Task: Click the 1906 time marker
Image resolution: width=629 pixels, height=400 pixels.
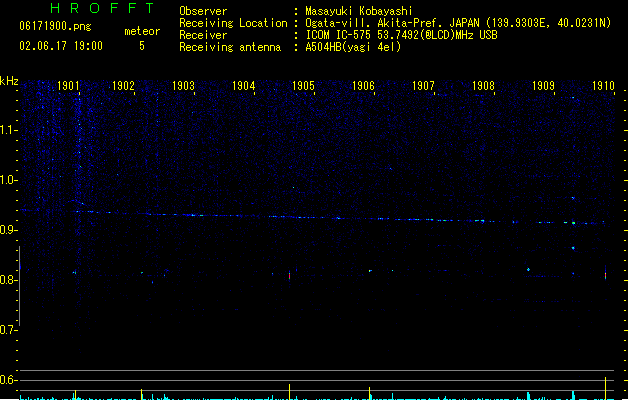Action: (363, 86)
